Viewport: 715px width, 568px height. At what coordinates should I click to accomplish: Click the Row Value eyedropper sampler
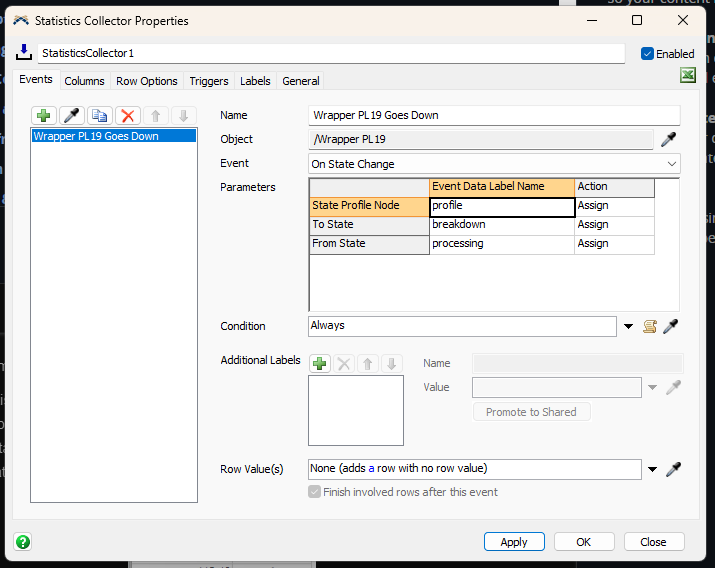point(673,469)
